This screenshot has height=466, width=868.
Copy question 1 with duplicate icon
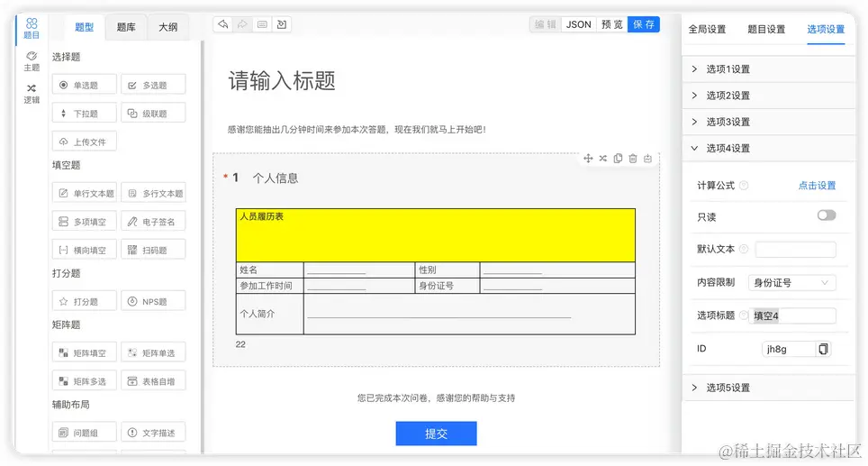point(618,159)
